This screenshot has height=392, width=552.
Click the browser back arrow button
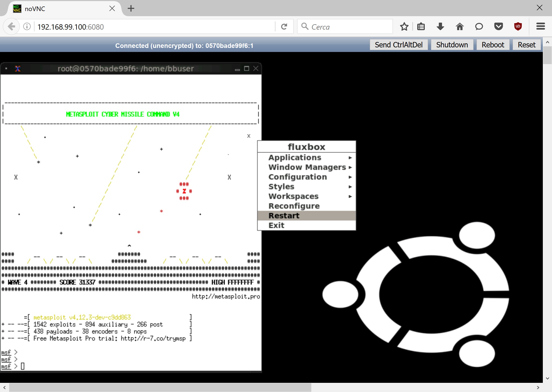pos(11,26)
